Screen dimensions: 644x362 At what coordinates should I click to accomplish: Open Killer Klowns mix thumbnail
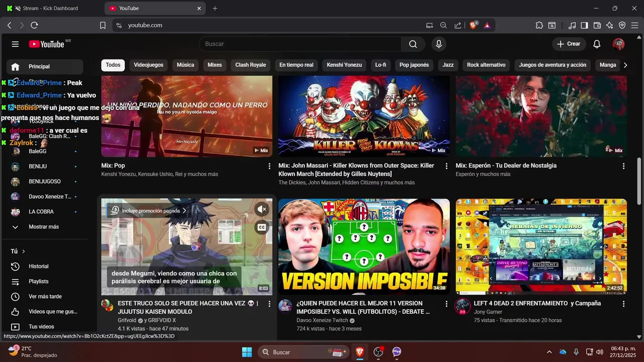[x=364, y=116]
